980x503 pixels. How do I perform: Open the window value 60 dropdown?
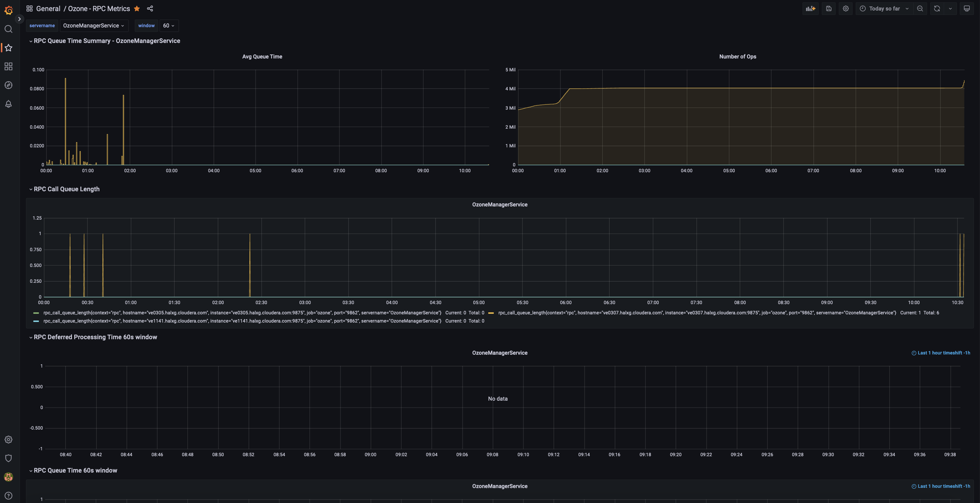coord(168,25)
